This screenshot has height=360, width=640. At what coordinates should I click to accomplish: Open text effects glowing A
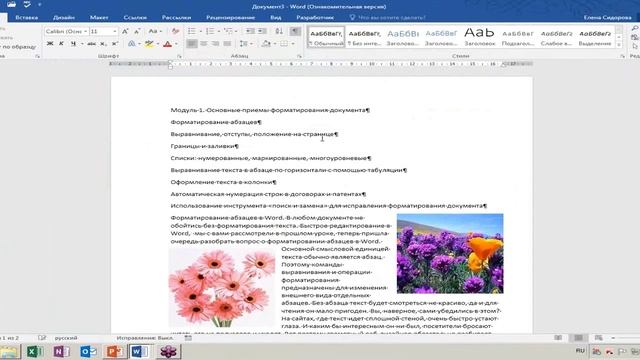coord(131,44)
